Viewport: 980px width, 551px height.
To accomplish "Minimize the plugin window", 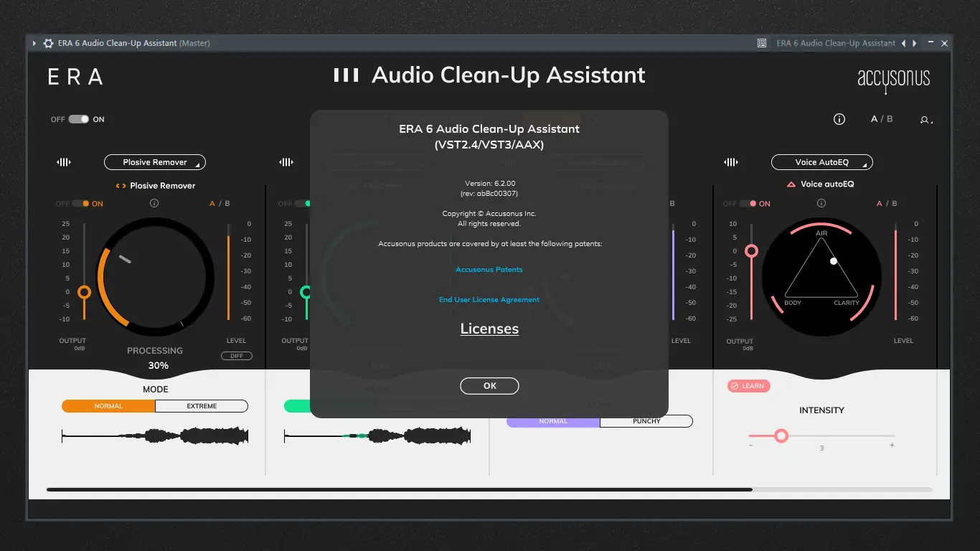I will tap(930, 43).
